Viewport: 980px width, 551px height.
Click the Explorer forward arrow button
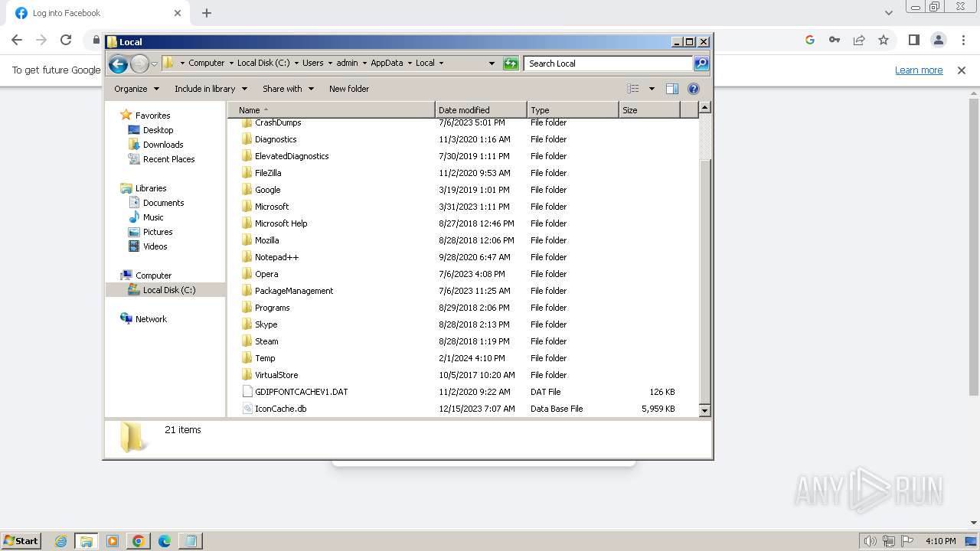tap(139, 64)
